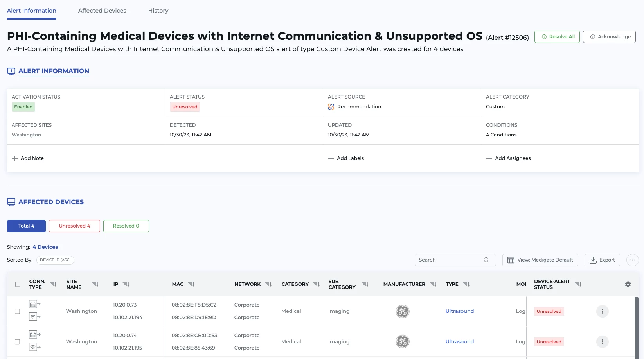
Task: Check the box for device 10.20.0.73
Action: (17, 311)
